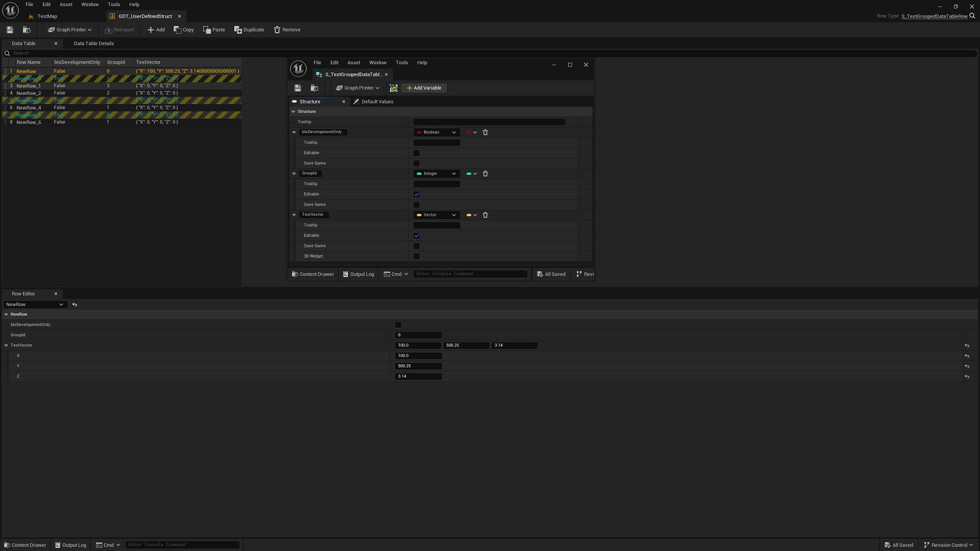
Task: Duplicate the selected data table row
Action: pyautogui.click(x=249, y=30)
